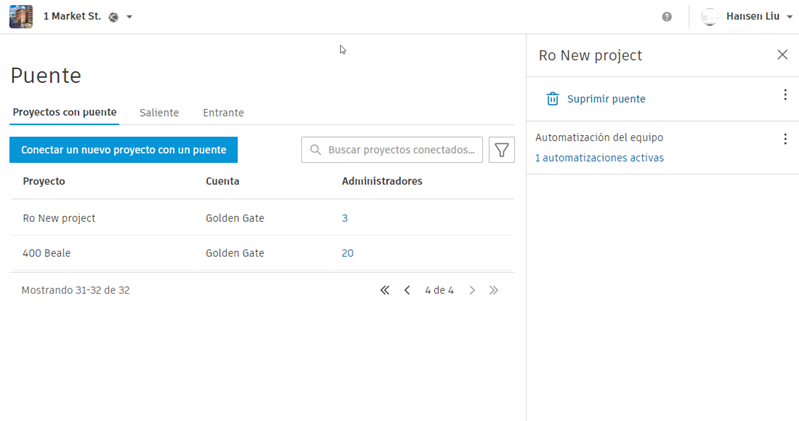Open the 1 automatizaciones activas link
The width and height of the screenshot is (799, 421).
click(x=599, y=158)
